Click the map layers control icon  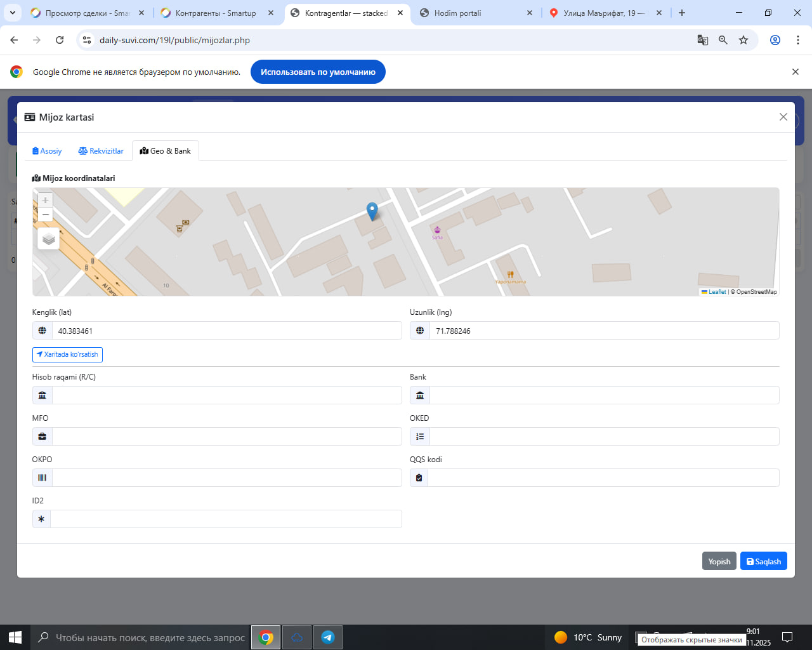click(x=49, y=239)
